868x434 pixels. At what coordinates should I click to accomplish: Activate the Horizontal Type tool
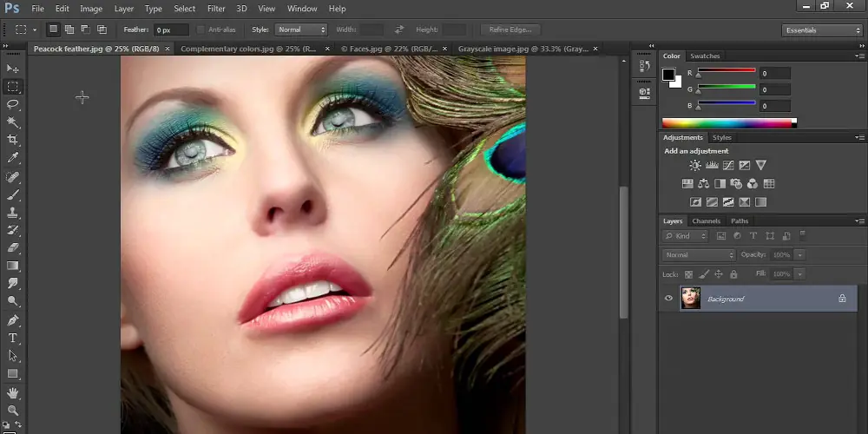click(13, 338)
